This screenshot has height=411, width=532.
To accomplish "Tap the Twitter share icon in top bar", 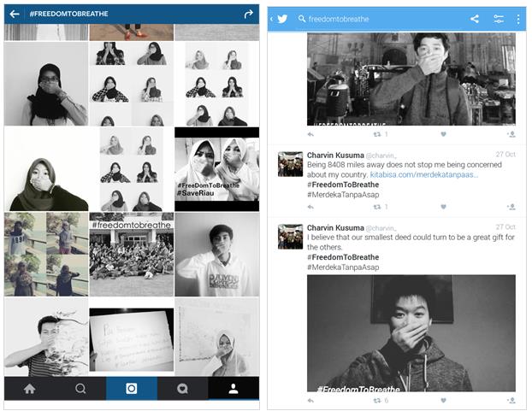I will [x=475, y=19].
